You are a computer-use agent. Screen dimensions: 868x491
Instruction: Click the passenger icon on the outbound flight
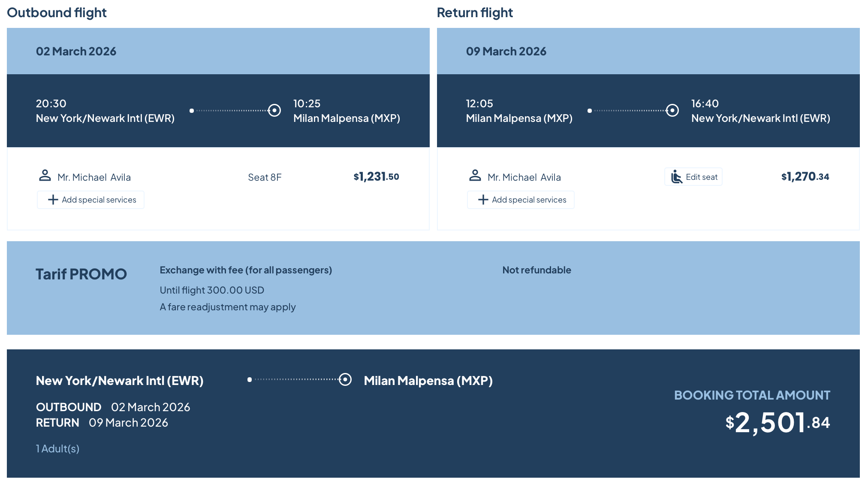tap(45, 176)
